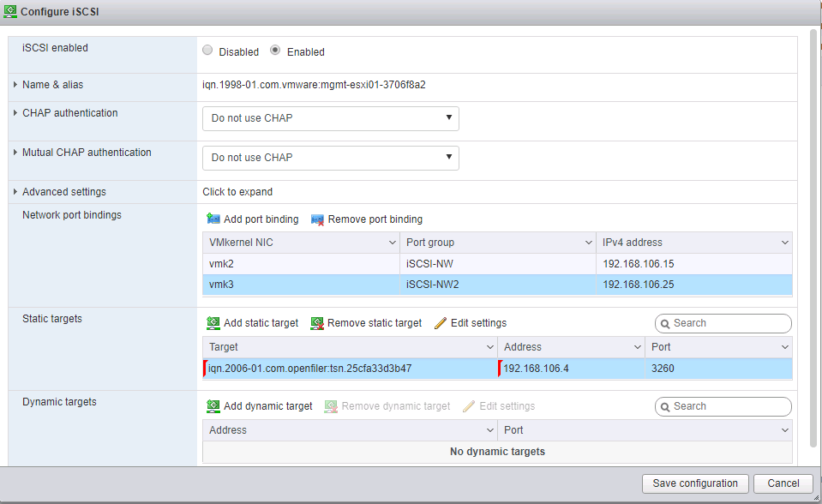Open the VMkernel NIC column header menu
The height and width of the screenshot is (504, 822).
(392, 243)
